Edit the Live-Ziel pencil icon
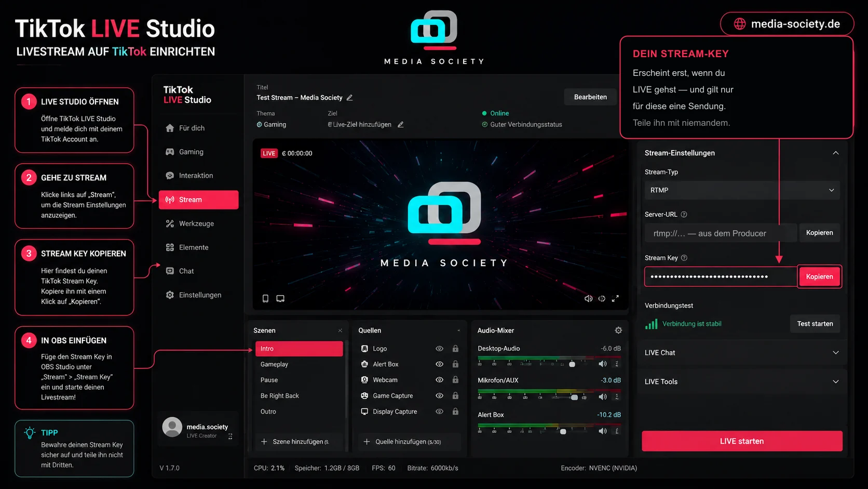The width and height of the screenshot is (868, 489). 401,125
